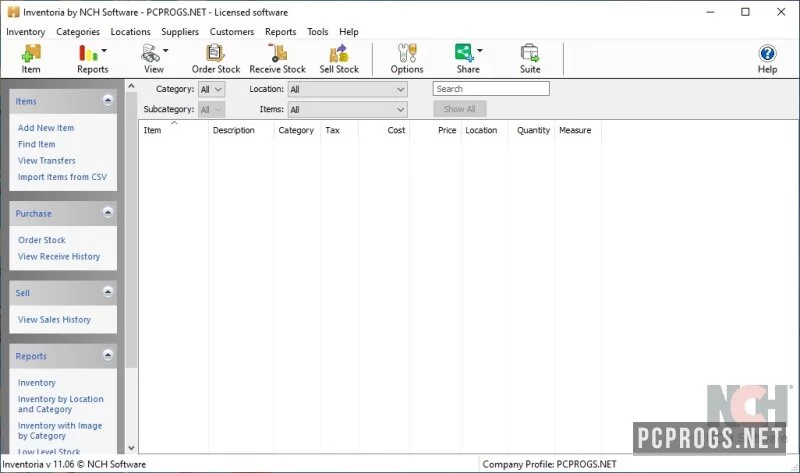This screenshot has width=800, height=473.
Task: Open the View Transfers link
Action: [x=46, y=161]
